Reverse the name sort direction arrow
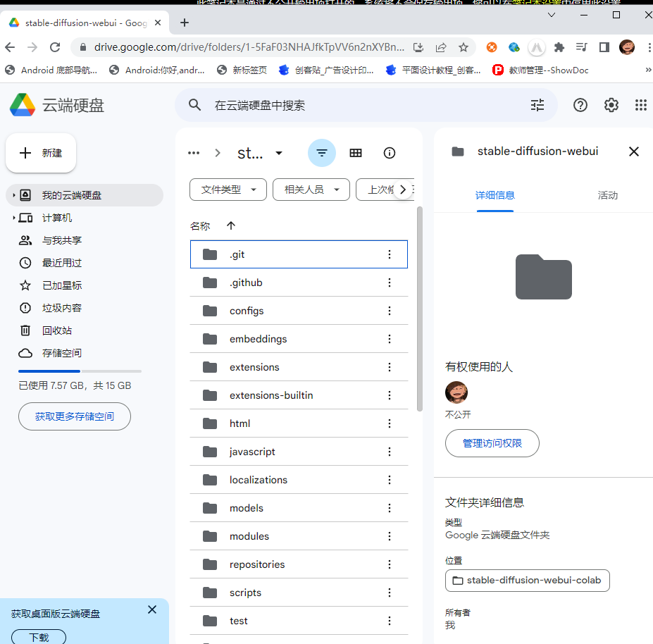Screen dimensions: 653x644 (231, 225)
